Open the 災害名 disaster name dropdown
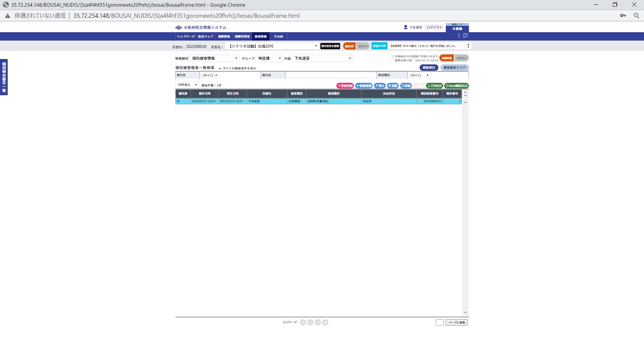This screenshot has width=644, height=342. click(272, 46)
